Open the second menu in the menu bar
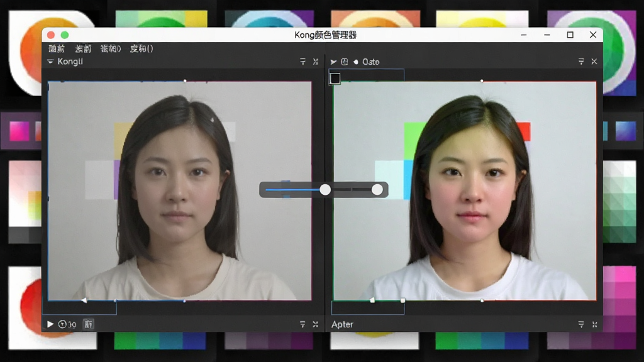Screen dimensions: 644x362 coord(83,49)
